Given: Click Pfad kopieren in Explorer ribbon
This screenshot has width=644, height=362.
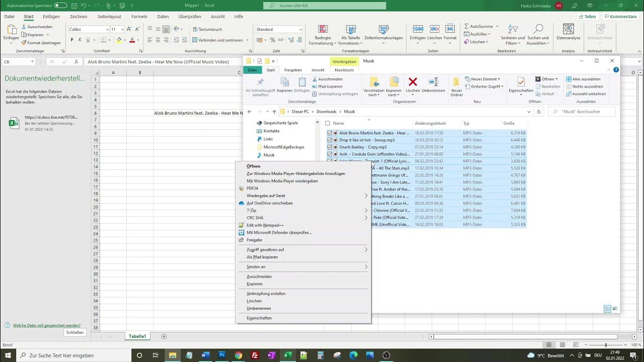Looking at the screenshot, I should (x=327, y=86).
